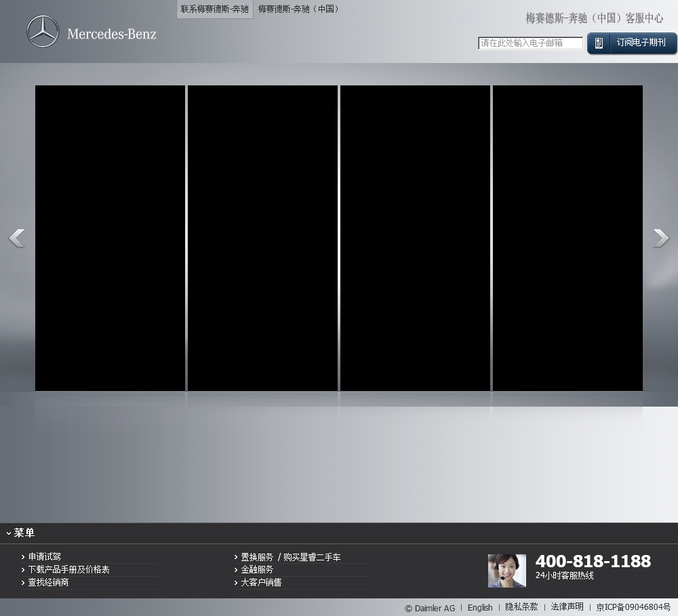Image resolution: width=678 pixels, height=616 pixels.
Task: Collapse the 菜单 section
Action: click(x=20, y=533)
